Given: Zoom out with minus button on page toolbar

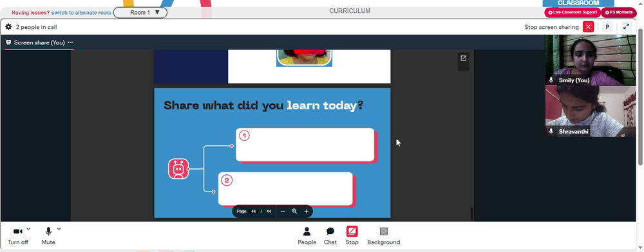Looking at the screenshot, I should [283, 212].
